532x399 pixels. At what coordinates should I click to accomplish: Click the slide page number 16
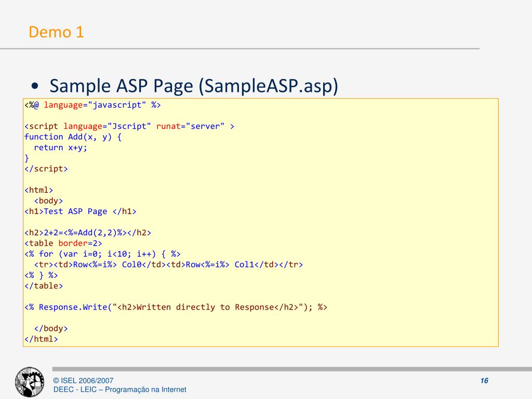coord(484,381)
